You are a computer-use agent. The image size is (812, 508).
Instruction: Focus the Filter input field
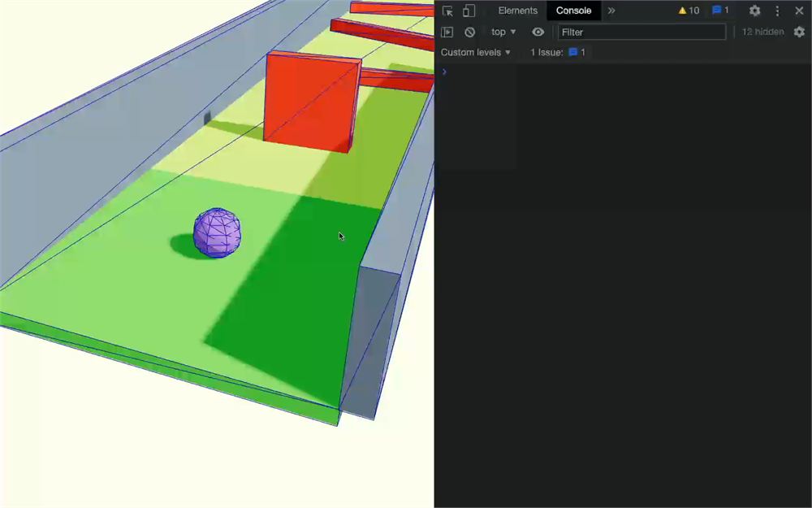(x=641, y=33)
